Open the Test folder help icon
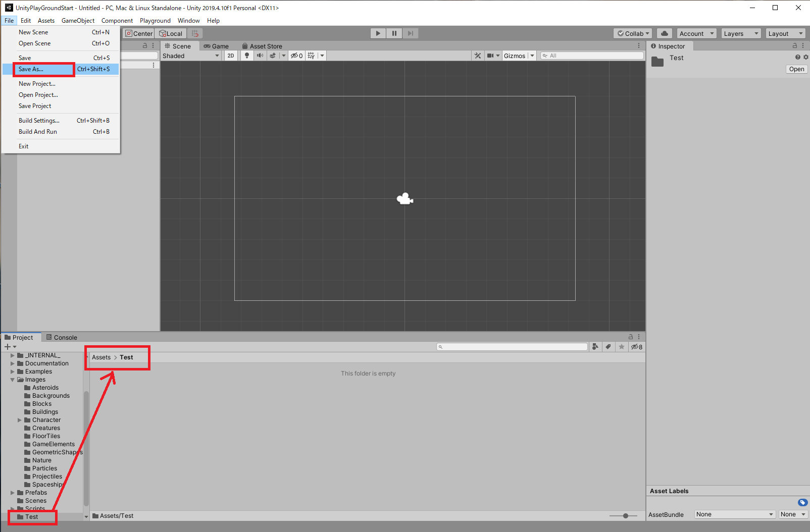The image size is (810, 532). click(x=798, y=57)
